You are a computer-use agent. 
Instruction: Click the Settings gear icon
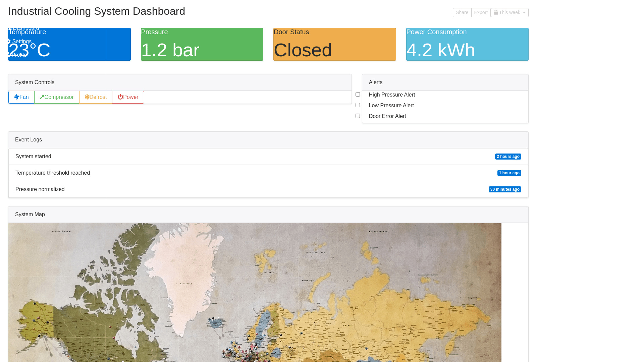pos(9,42)
